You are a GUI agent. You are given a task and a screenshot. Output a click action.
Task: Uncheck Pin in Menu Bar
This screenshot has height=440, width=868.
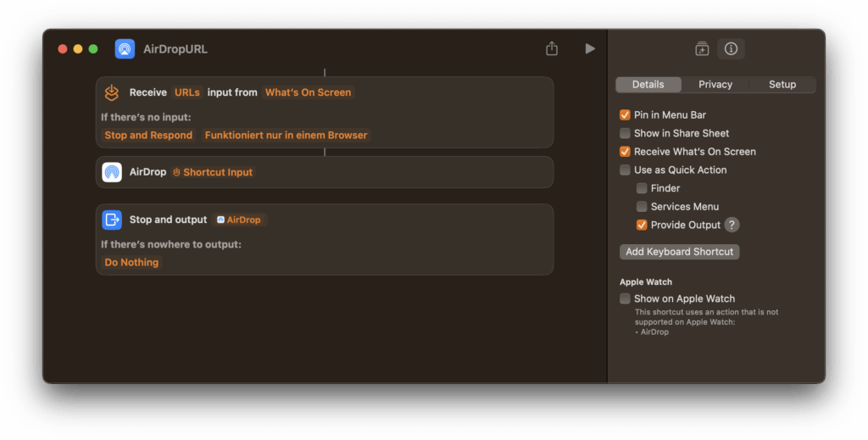625,115
